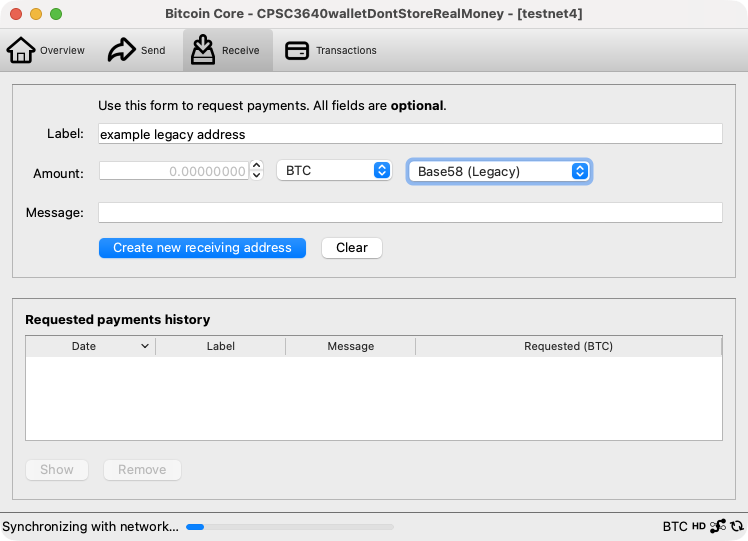Maximize the window with green button
This screenshot has width=748, height=541.
(x=56, y=14)
